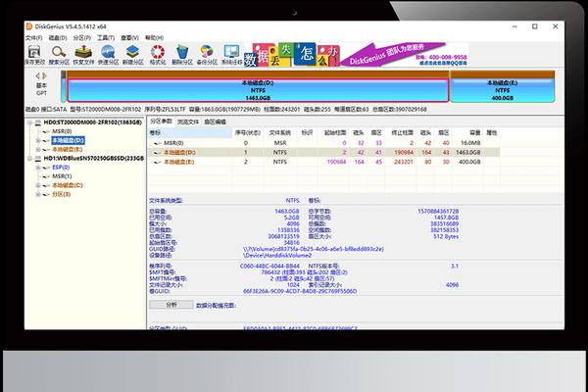Select 分区(3) in the disk tree

(61, 194)
